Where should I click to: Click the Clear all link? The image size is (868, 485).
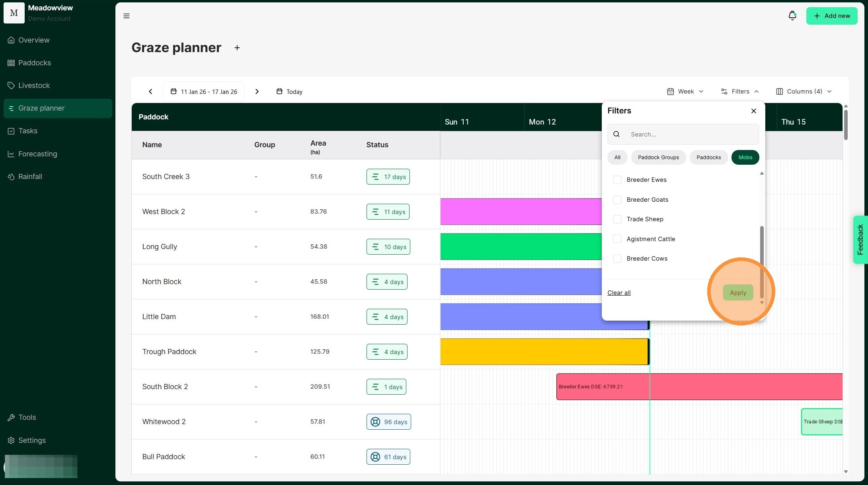[619, 293]
